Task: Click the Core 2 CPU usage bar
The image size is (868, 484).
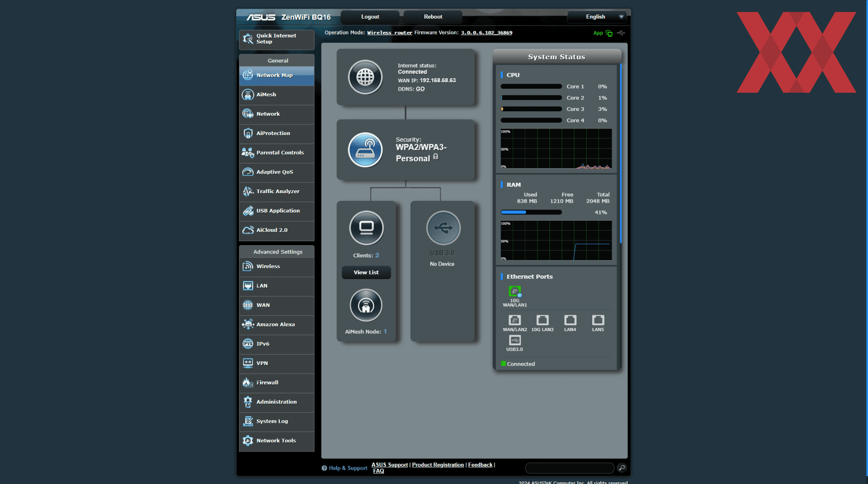Action: tap(531, 98)
